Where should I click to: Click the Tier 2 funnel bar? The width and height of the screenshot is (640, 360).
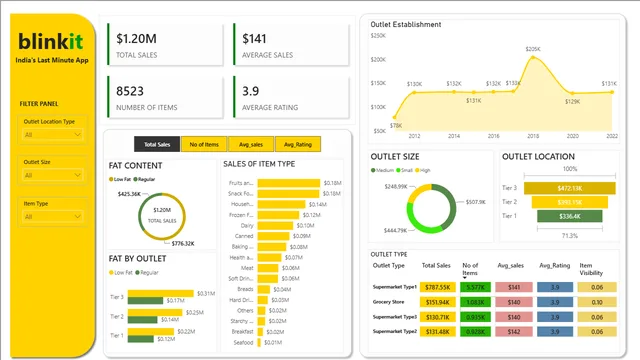pyautogui.click(x=570, y=202)
